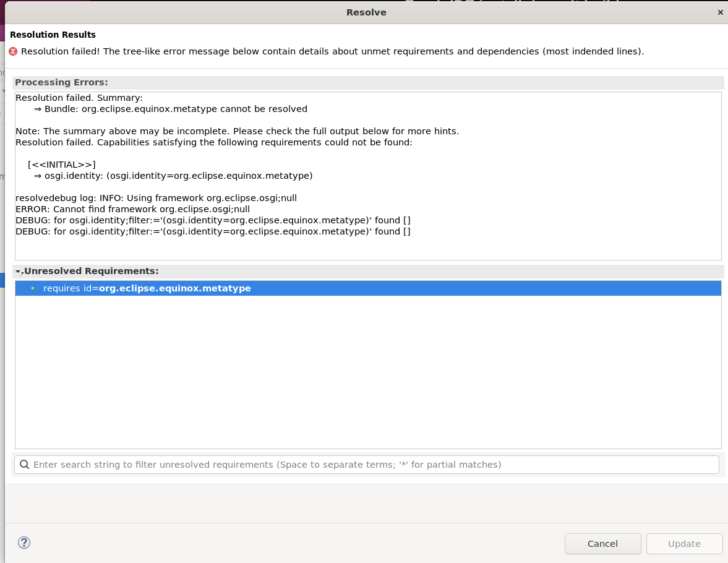Click the [<<INITIAL>>] line in error output
728x563 pixels.
pos(62,165)
